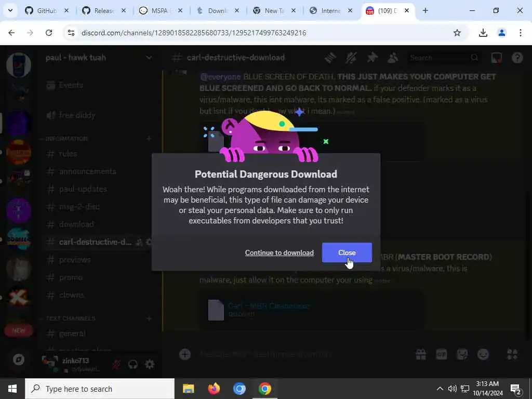Open the Discord Explore servers compass icon
Screen dimensions: 532x399
(19, 360)
